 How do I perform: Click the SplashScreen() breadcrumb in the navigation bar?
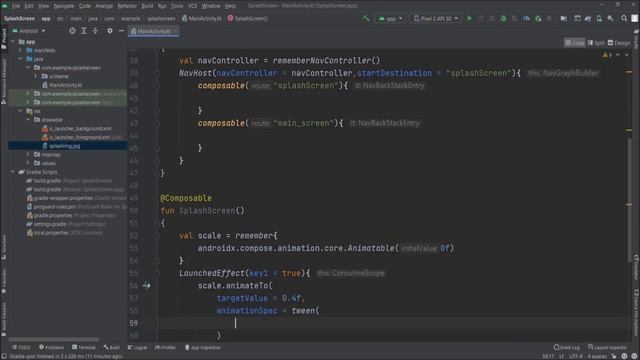click(x=247, y=18)
